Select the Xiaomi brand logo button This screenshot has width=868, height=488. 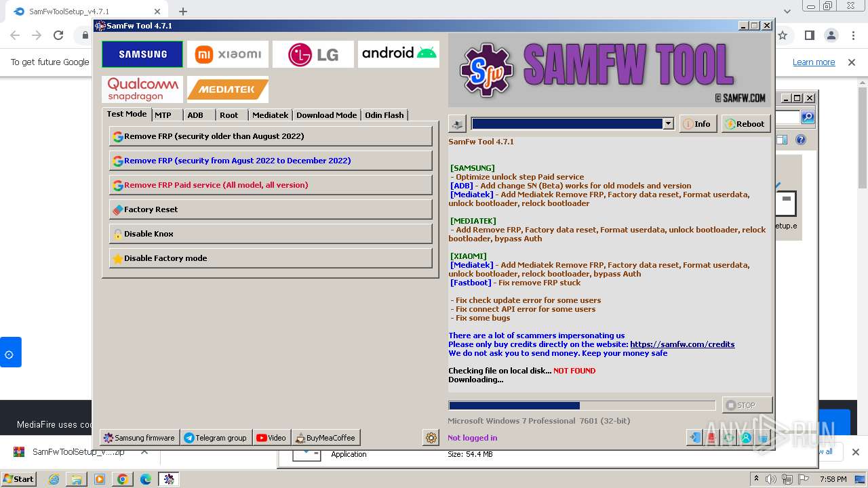228,54
